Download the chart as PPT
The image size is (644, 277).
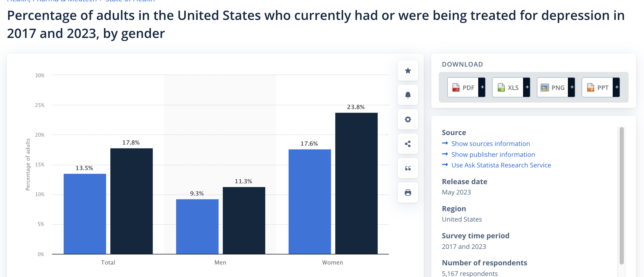598,88
